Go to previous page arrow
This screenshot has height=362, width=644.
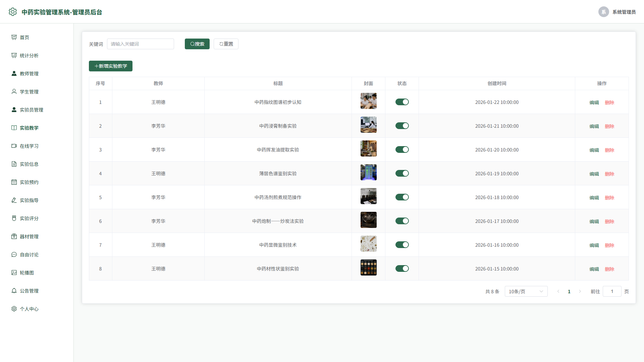click(558, 291)
